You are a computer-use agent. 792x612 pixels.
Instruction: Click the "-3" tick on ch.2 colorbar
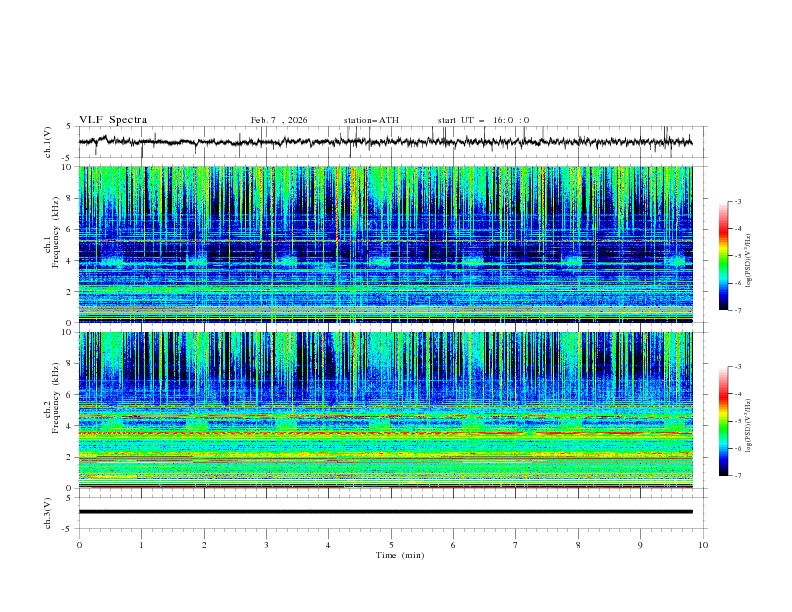pos(737,367)
